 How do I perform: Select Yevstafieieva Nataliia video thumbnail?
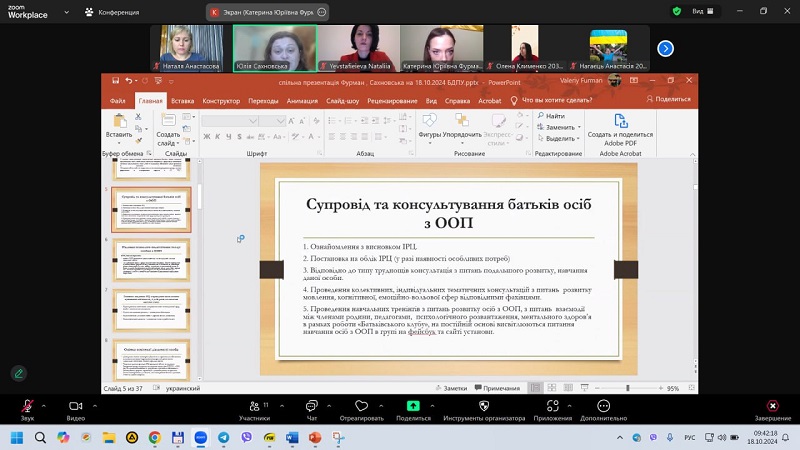coord(359,48)
